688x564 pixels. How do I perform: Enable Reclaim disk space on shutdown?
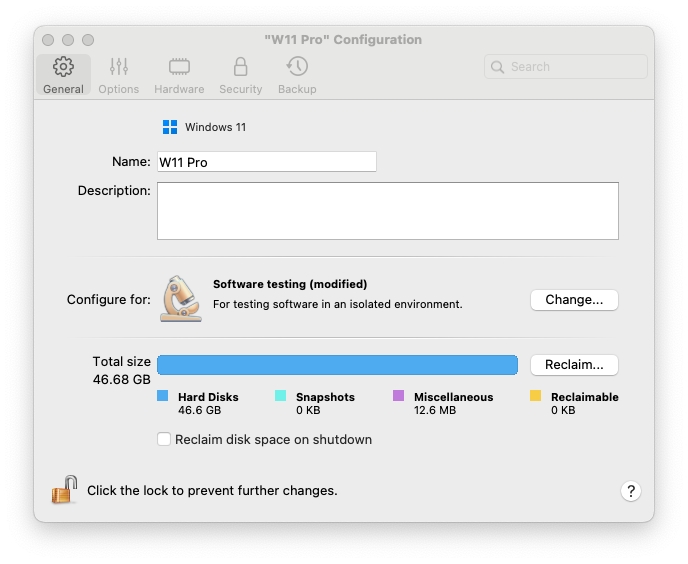[x=165, y=439]
